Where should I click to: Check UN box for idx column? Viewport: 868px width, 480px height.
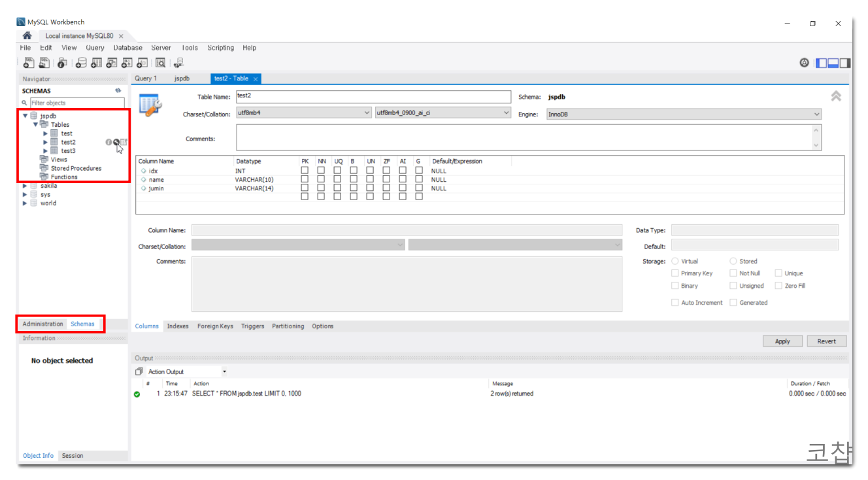370,171
